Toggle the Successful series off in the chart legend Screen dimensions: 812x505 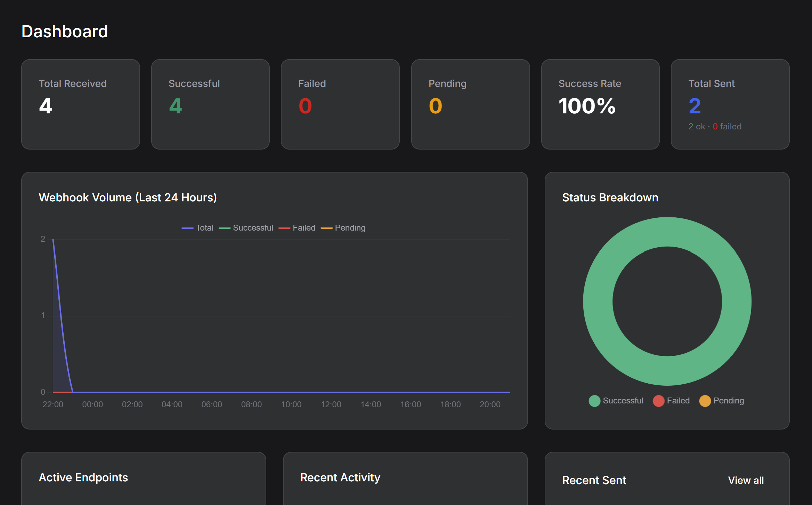tap(246, 227)
